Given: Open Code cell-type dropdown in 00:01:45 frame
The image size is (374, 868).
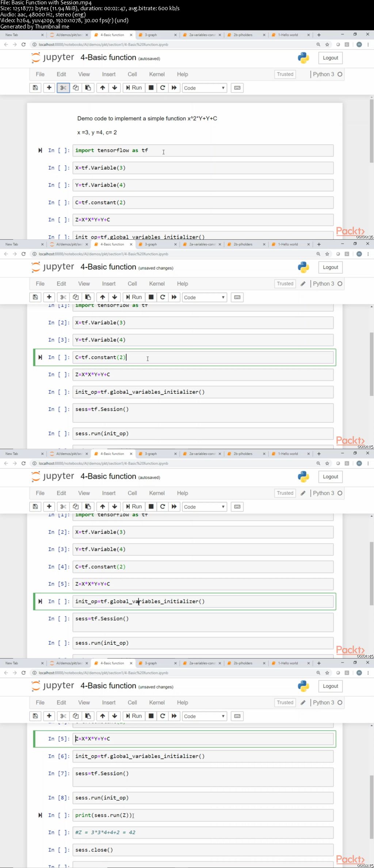Looking at the screenshot, I should pos(205,507).
